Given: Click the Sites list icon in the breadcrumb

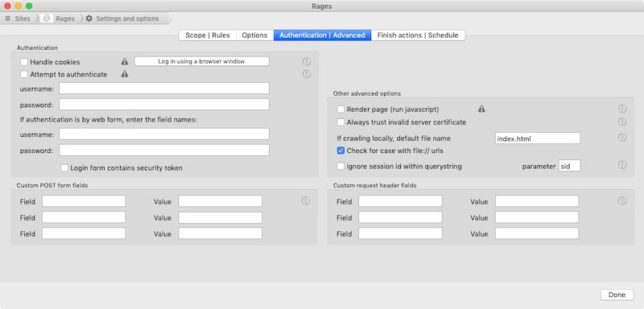Looking at the screenshot, I should pos(8,19).
